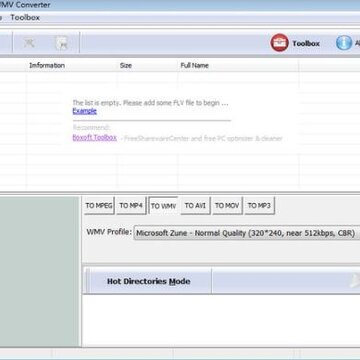The height and width of the screenshot is (360, 360).
Task: Open the Toolbox menu
Action: tap(25, 18)
